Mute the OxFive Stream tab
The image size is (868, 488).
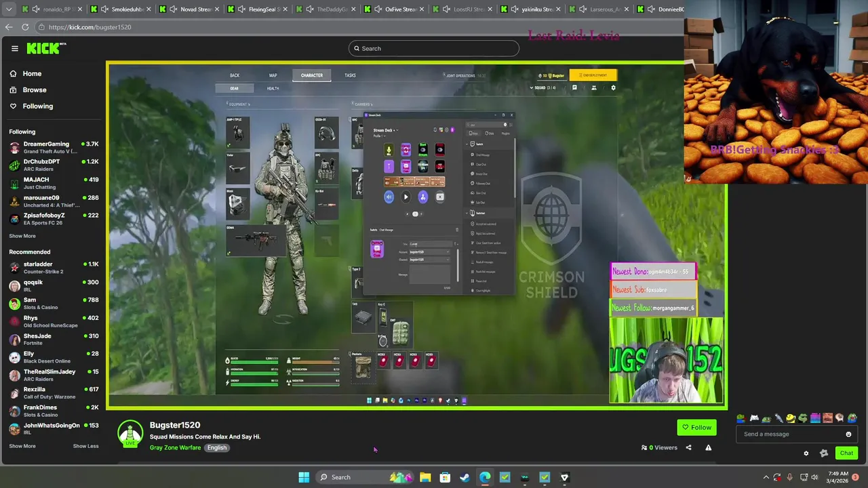[378, 9]
